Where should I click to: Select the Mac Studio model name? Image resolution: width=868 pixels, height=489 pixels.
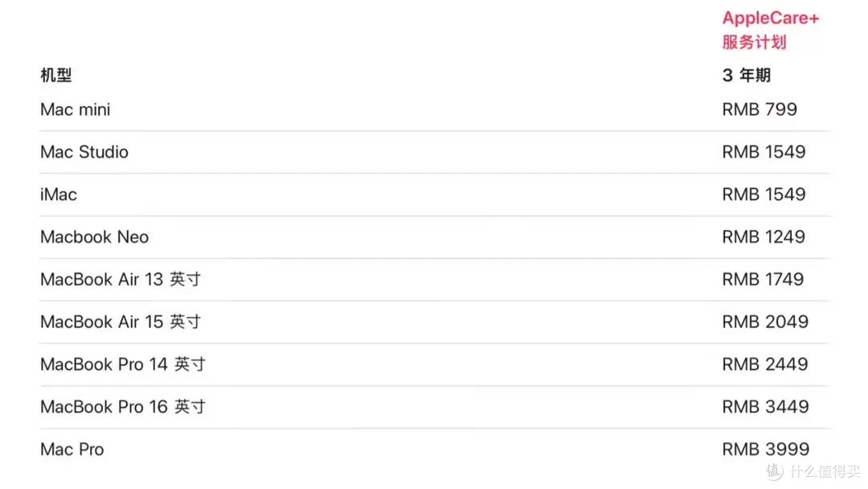click(84, 152)
